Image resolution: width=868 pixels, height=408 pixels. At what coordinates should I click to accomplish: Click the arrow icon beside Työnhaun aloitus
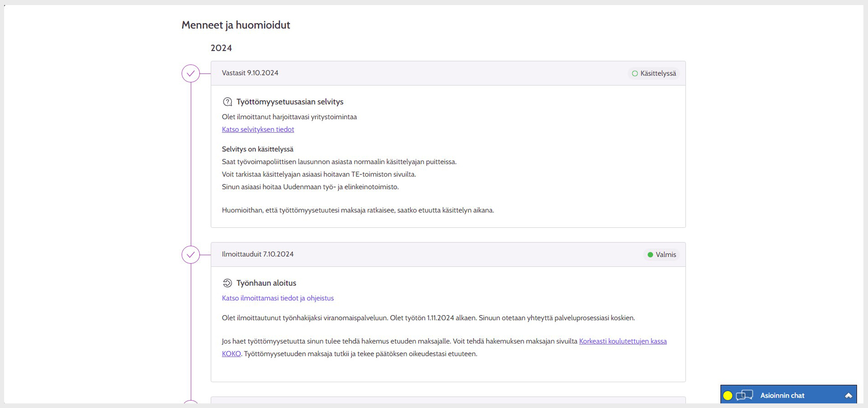[227, 283]
